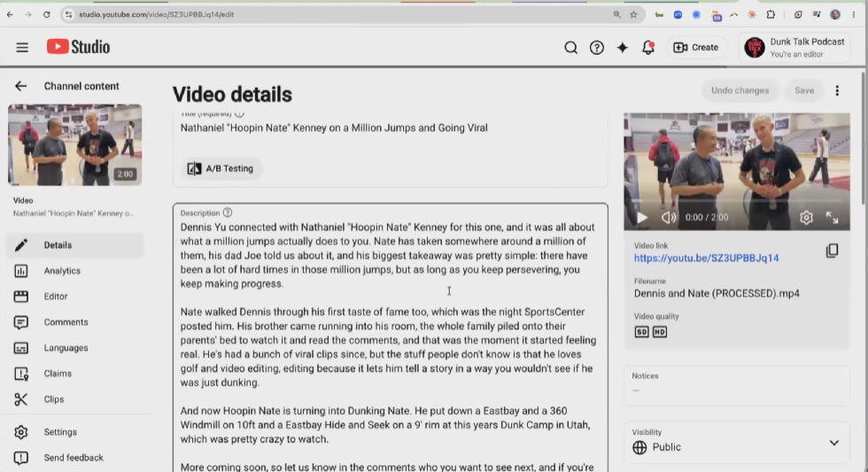Click inside the Description text field
The image size is (868, 472).
391,338
